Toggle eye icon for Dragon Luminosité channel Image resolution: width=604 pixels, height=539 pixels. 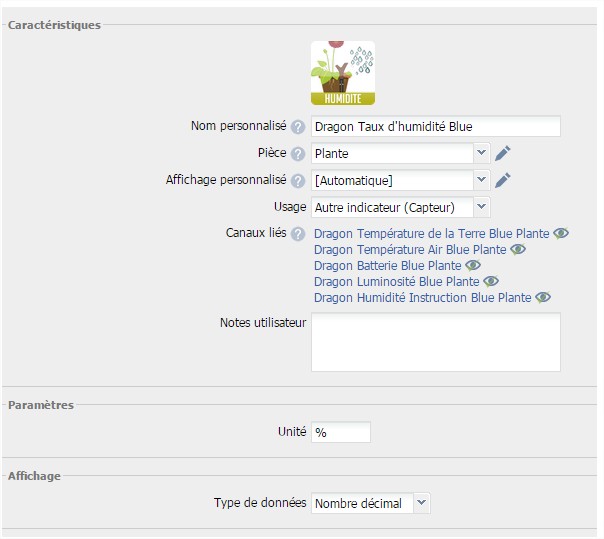point(491,281)
